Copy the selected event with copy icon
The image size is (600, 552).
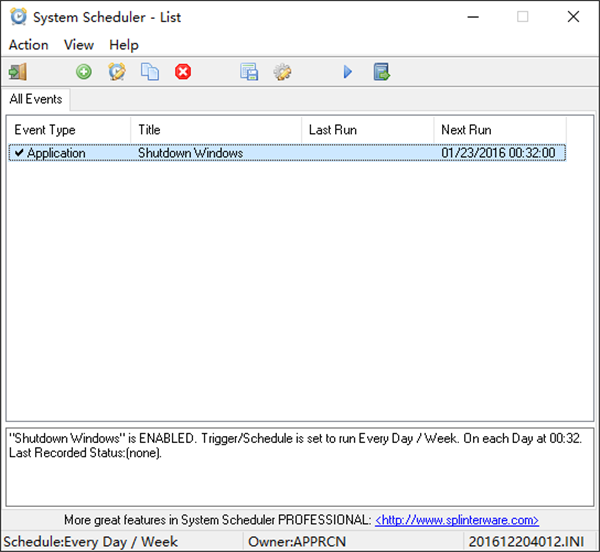tap(150, 72)
